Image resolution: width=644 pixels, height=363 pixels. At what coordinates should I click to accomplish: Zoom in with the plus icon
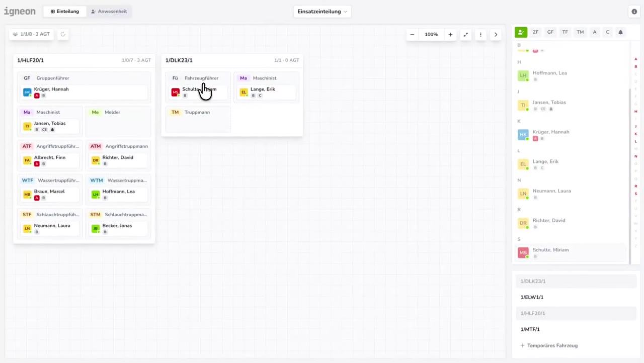(450, 35)
